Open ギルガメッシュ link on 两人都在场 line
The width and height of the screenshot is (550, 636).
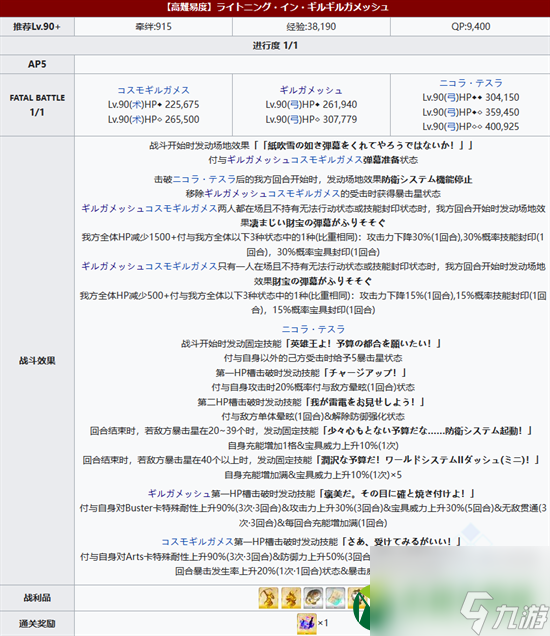coord(113,208)
